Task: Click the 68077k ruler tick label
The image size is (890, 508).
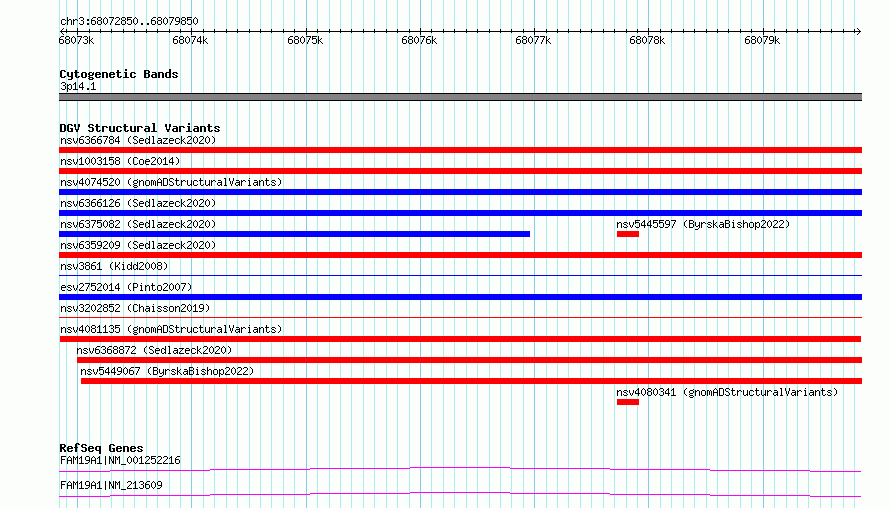Action: (533, 40)
